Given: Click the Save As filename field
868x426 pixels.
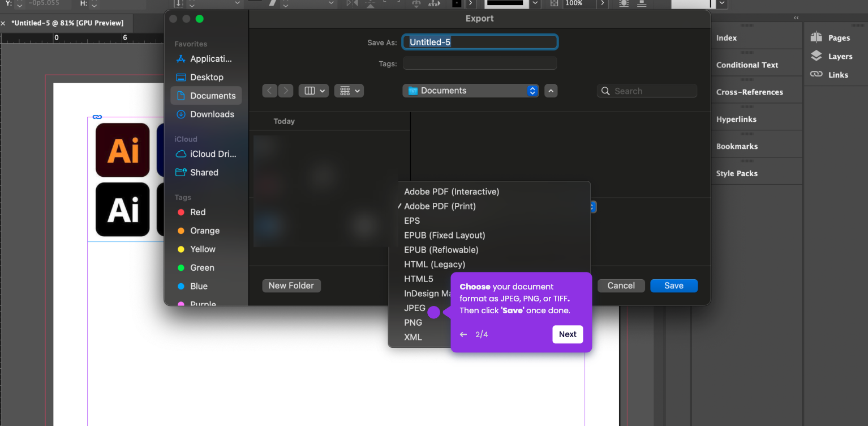Looking at the screenshot, I should pyautogui.click(x=480, y=42).
